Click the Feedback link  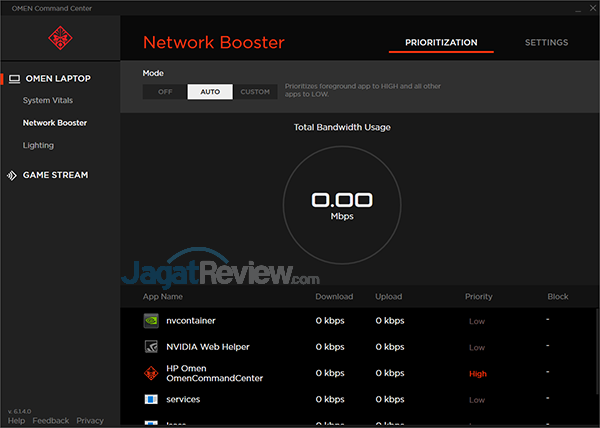tap(51, 421)
